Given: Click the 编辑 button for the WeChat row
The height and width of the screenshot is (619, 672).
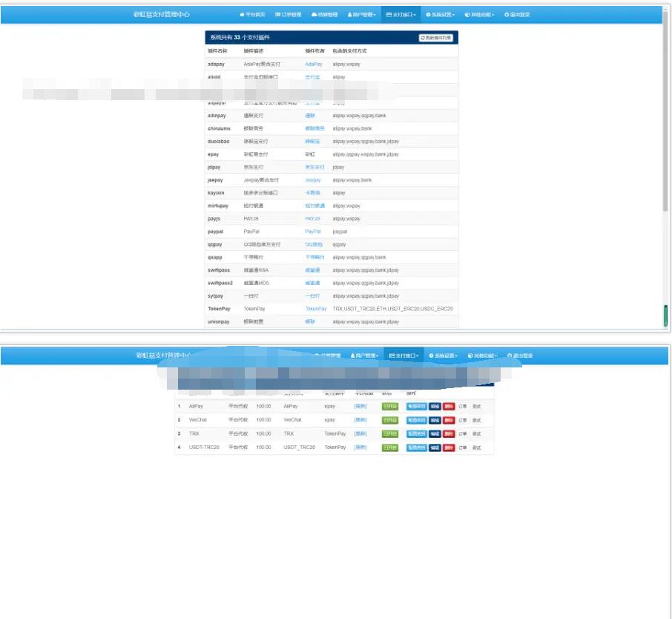Looking at the screenshot, I should tap(435, 420).
